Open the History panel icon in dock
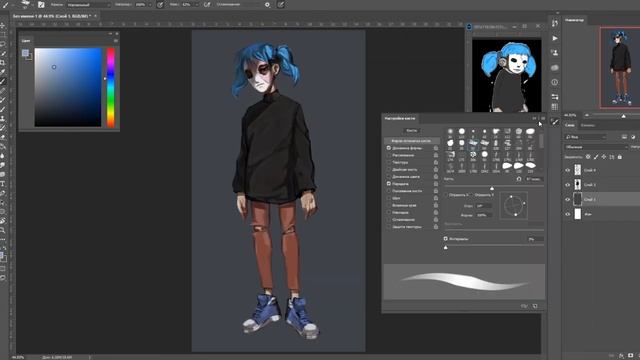Viewport: 640px width, 360px height. tap(555, 24)
